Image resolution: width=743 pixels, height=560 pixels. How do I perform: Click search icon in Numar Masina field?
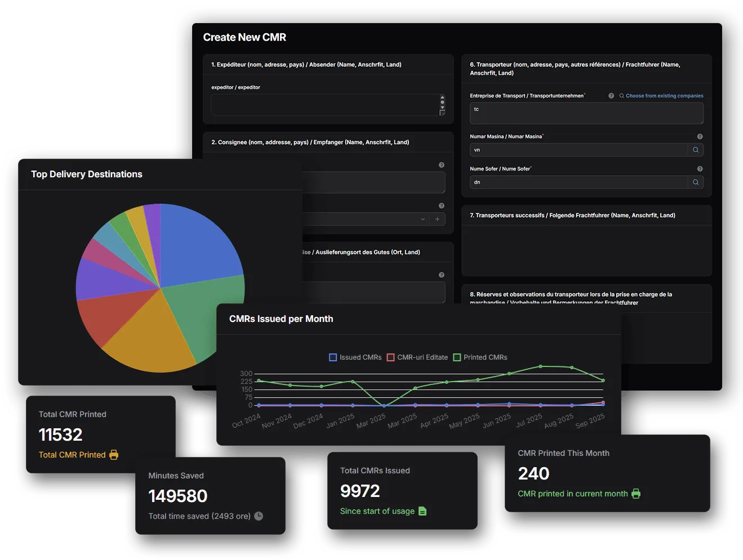[696, 150]
